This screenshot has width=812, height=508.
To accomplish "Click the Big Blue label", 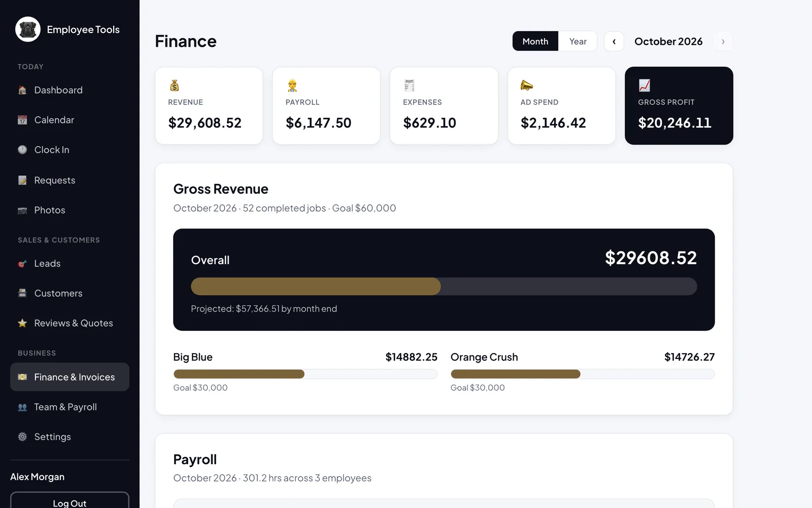I will pyautogui.click(x=193, y=357).
